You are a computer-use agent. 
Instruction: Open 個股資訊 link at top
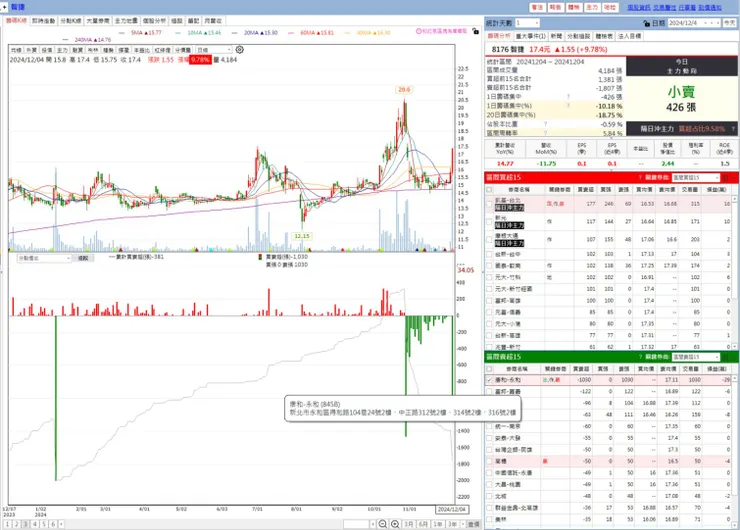(639, 8)
